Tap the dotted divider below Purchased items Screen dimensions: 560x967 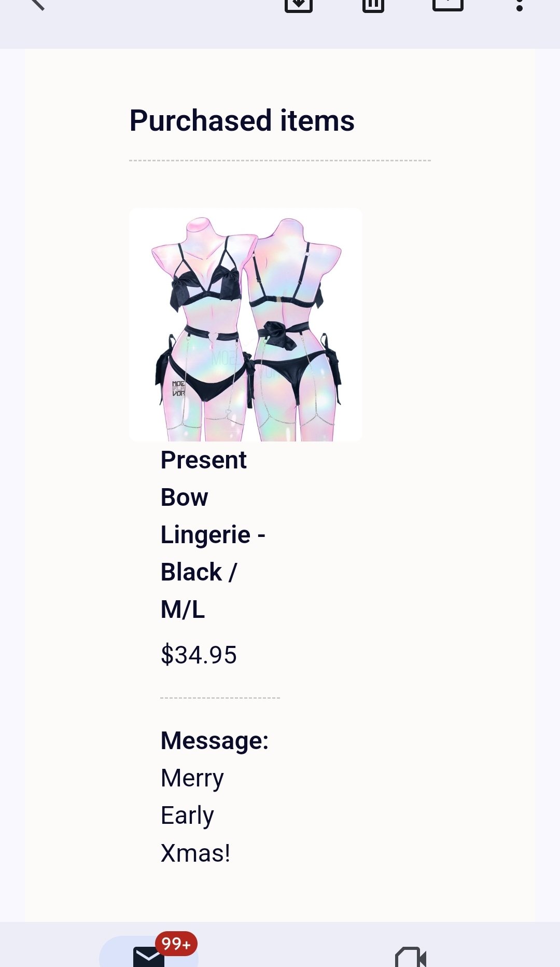pyautogui.click(x=280, y=161)
